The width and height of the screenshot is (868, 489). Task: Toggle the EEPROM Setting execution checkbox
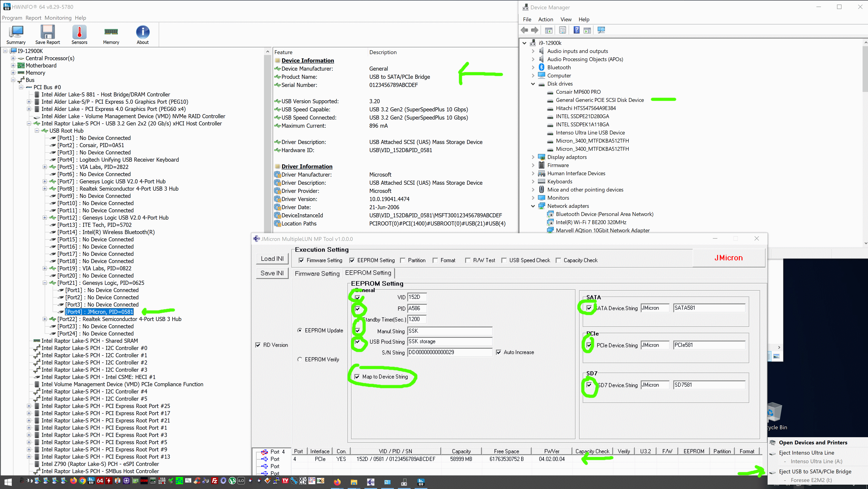[x=352, y=260]
